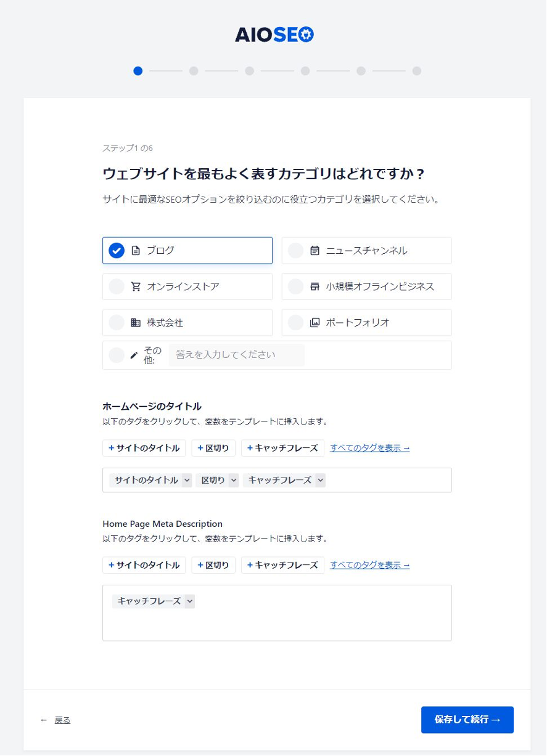Click the blog document icon
This screenshot has width=547, height=756.
(136, 251)
